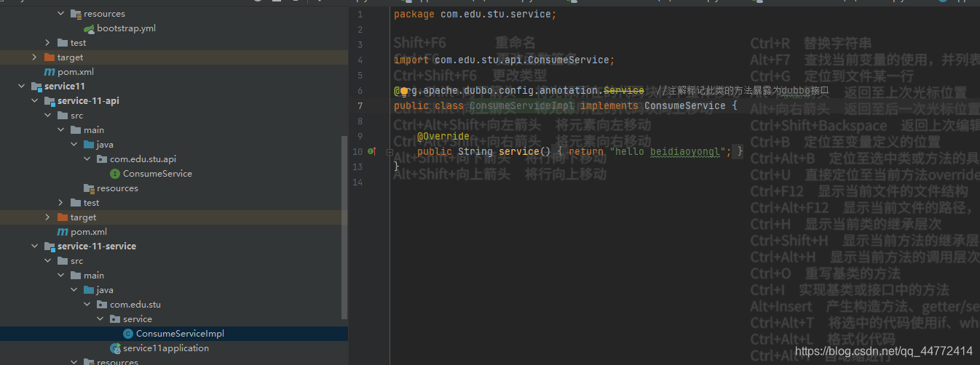This screenshot has height=365, width=980.
Task: Click the Spring leaf icon of bootstrap.yml
Action: 89,28
